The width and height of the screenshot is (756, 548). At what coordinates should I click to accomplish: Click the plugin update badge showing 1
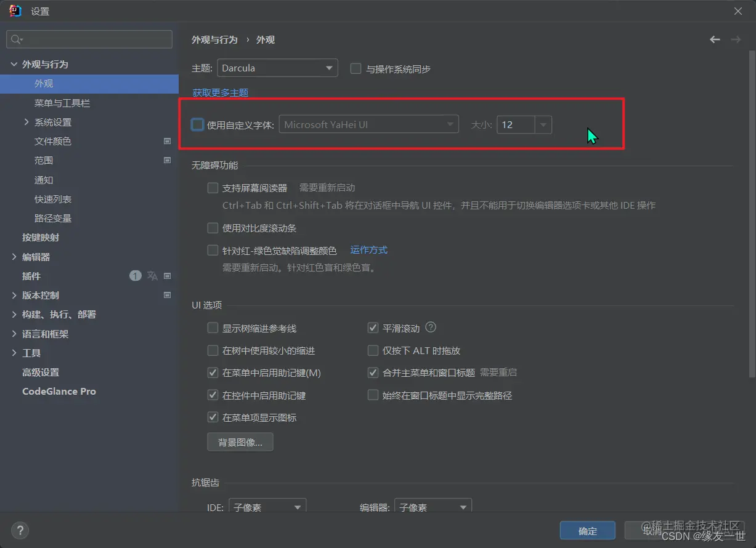click(x=135, y=276)
